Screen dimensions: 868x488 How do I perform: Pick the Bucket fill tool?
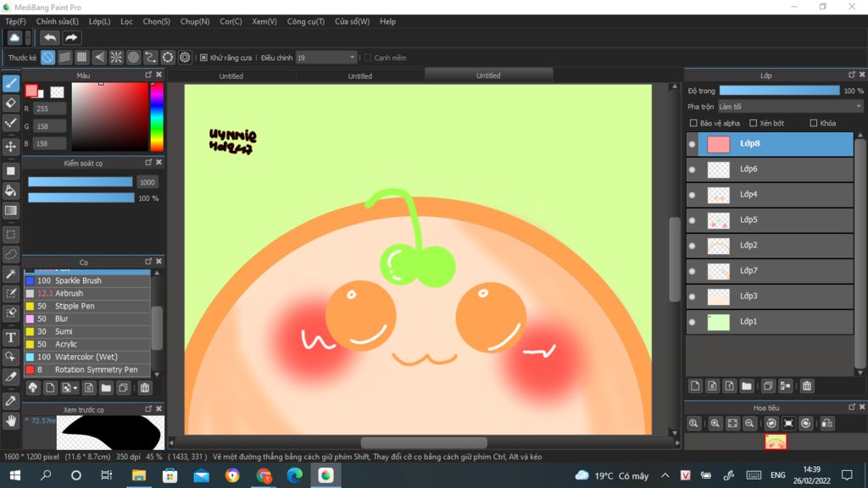10,191
